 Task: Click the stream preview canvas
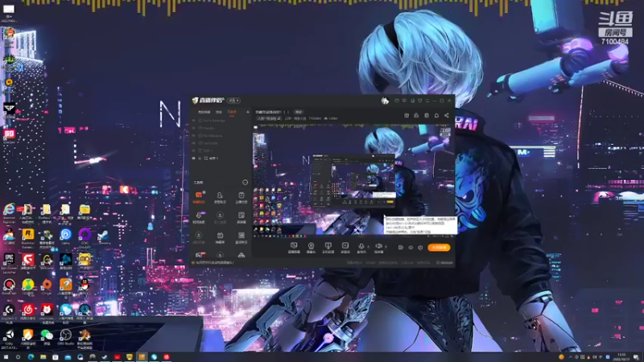354,179
